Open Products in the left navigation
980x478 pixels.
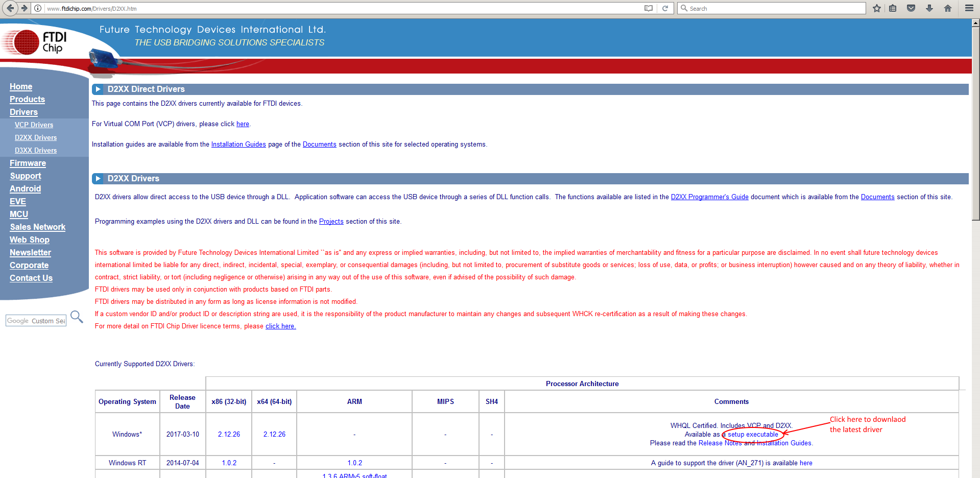27,100
